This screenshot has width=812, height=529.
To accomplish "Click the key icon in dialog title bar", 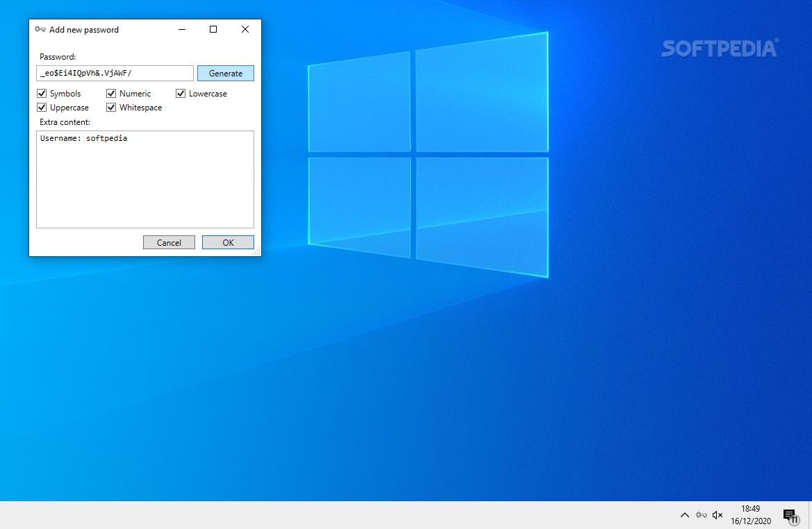I will 40,29.
